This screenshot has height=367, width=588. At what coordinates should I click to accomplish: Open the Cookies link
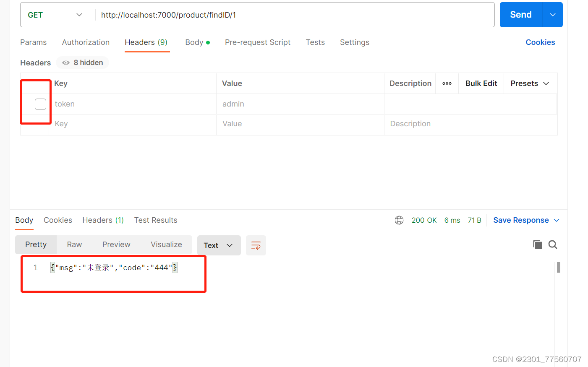[x=540, y=42]
